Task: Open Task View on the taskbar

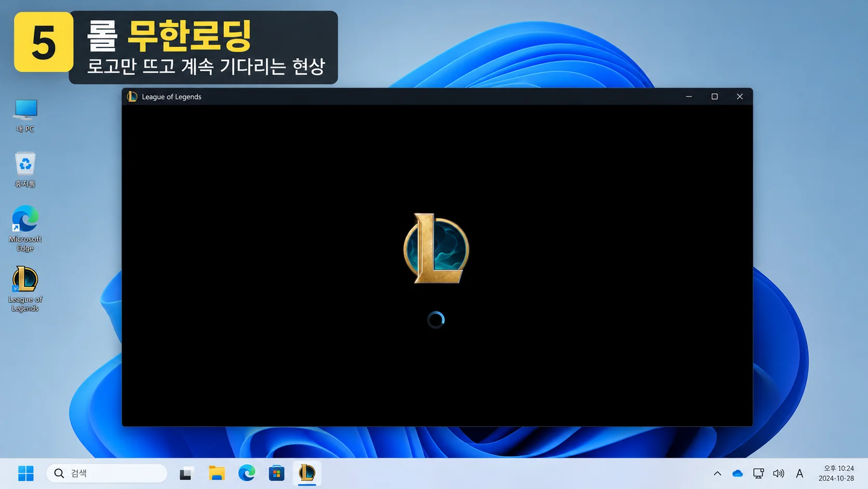Action: [185, 473]
